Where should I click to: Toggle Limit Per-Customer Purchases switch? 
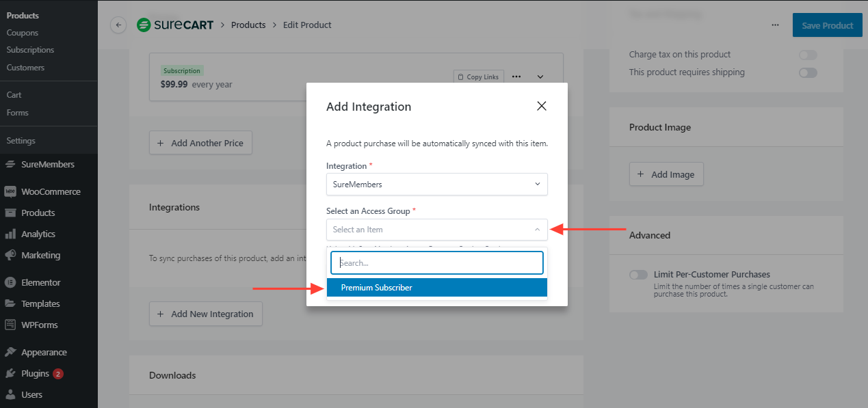(x=638, y=275)
